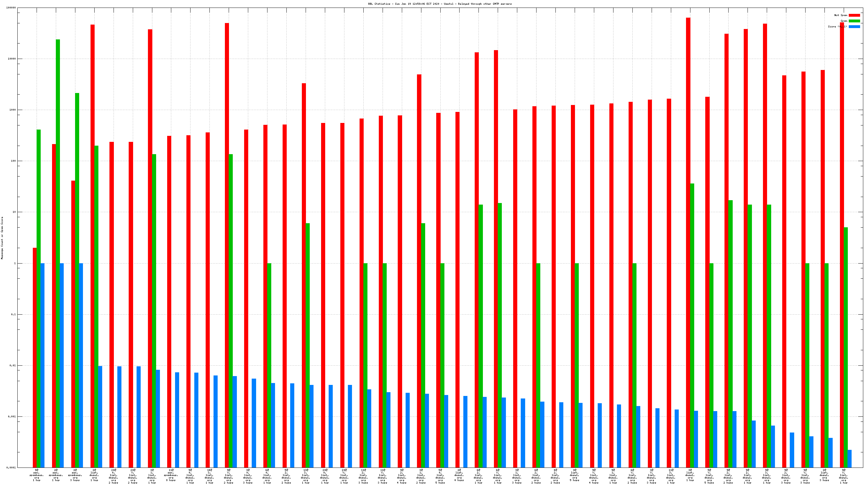Click the 10 y-axis tick label
The image size is (868, 488).
pyautogui.click(x=14, y=212)
